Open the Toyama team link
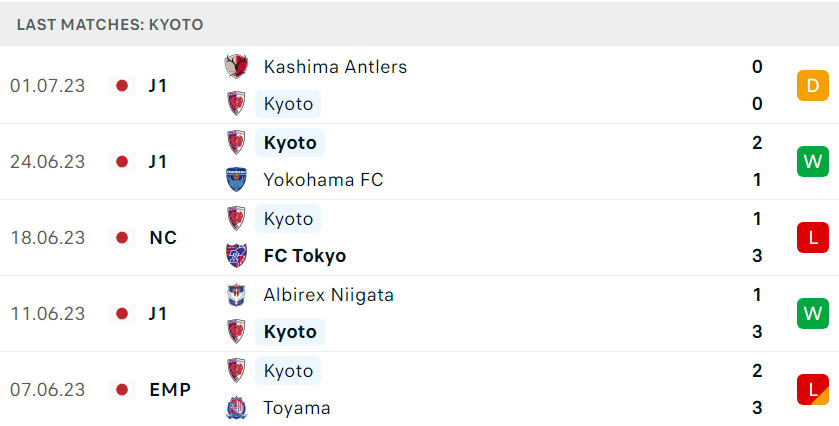Image resolution: width=839 pixels, height=426 pixels. [x=296, y=408]
